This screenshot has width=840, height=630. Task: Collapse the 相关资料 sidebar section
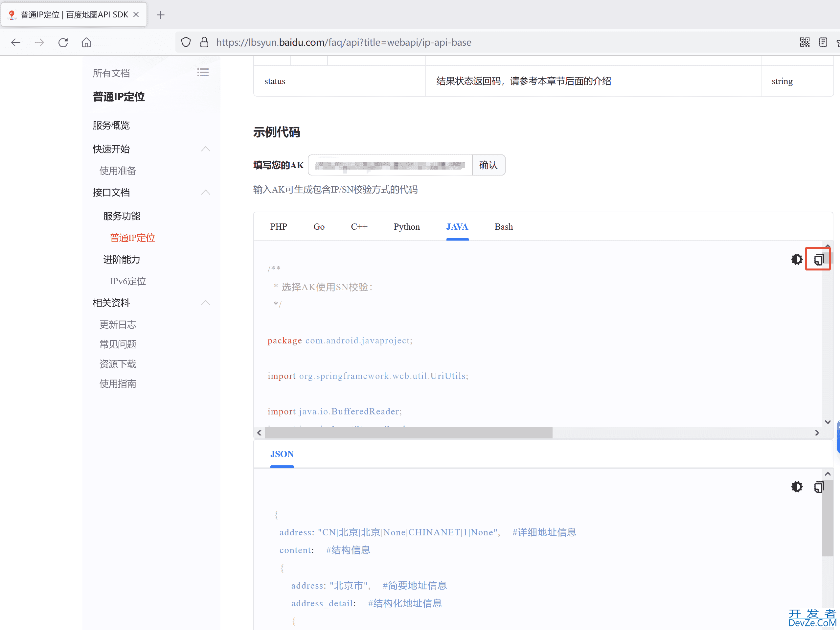pyautogui.click(x=205, y=303)
